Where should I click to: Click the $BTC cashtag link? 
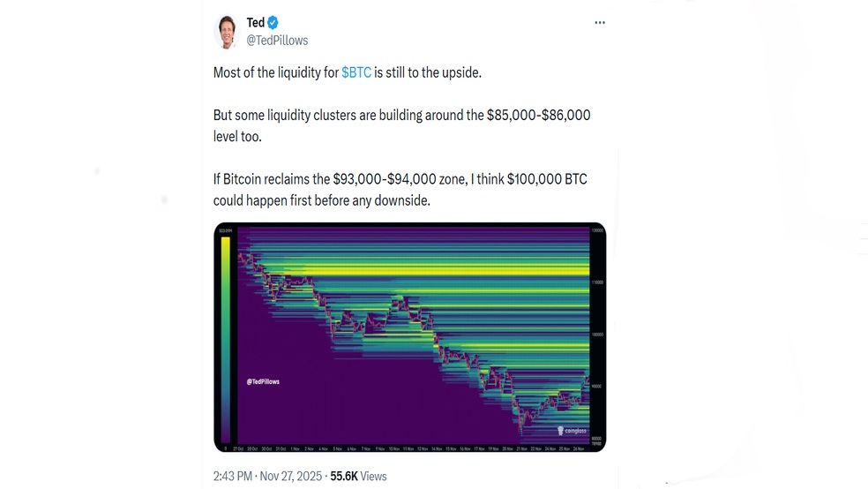tap(356, 72)
